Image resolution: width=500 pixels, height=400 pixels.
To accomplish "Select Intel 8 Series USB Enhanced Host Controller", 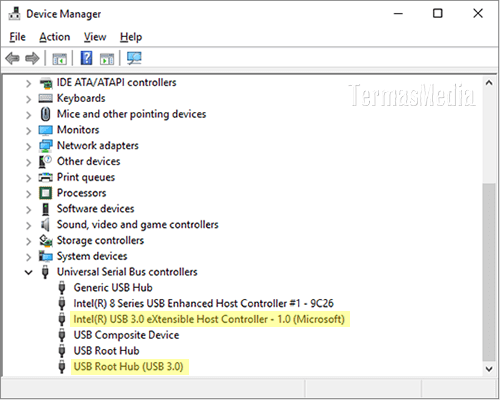I will coord(203,303).
